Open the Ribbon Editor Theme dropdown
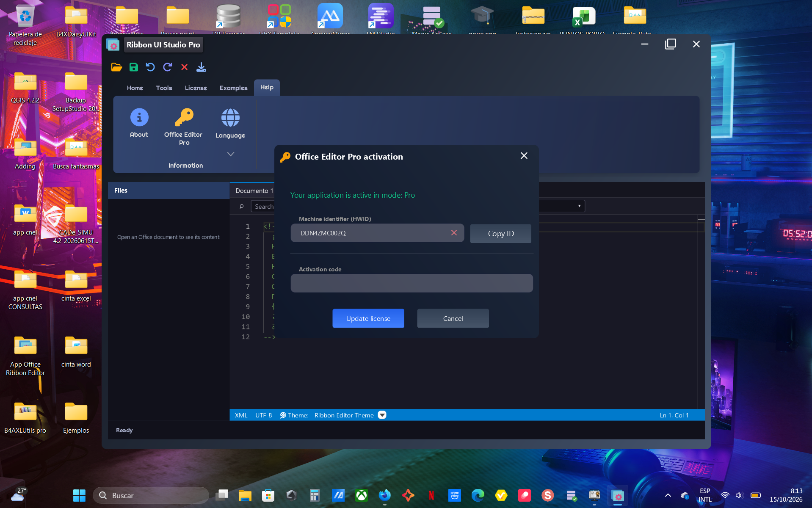Image resolution: width=812 pixels, height=508 pixels. tap(382, 415)
